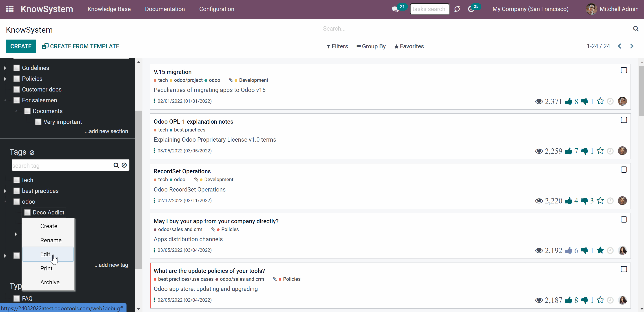Open the Mitchell Admin user menu

(612, 9)
